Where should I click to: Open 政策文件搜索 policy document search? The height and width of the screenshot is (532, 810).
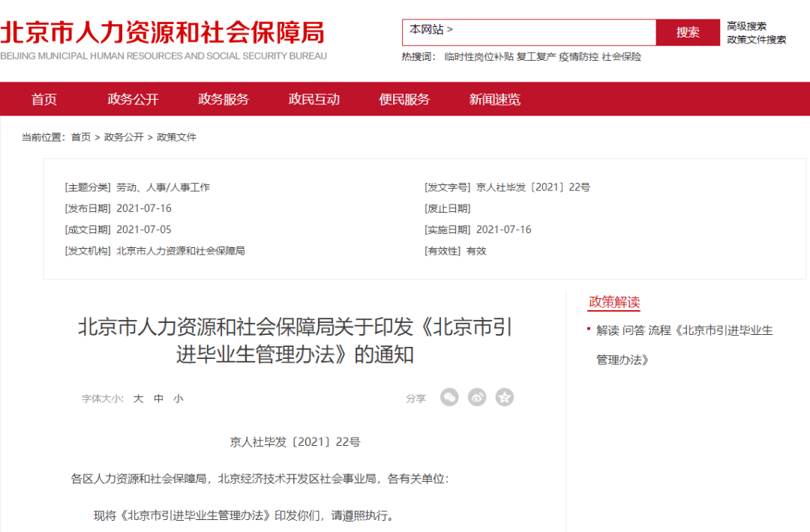755,39
